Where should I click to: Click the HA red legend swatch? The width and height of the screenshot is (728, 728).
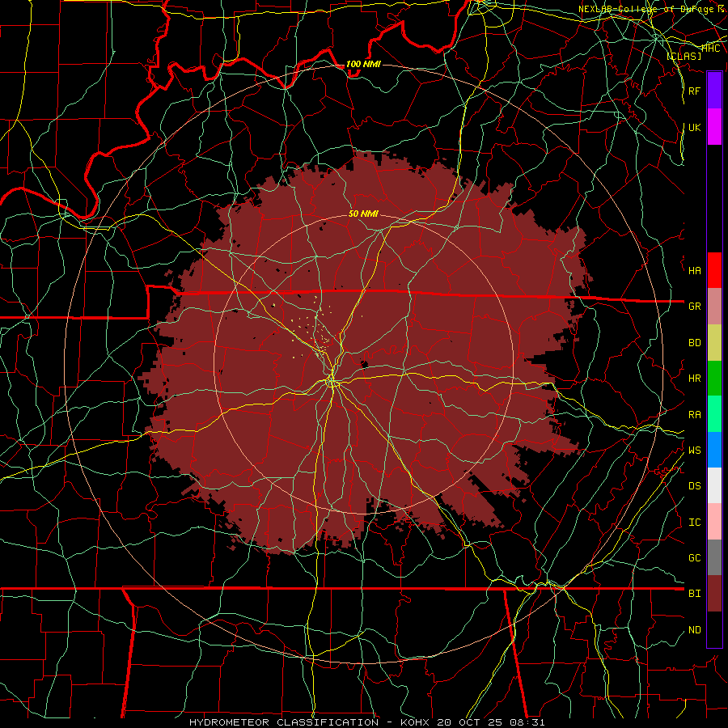(714, 270)
